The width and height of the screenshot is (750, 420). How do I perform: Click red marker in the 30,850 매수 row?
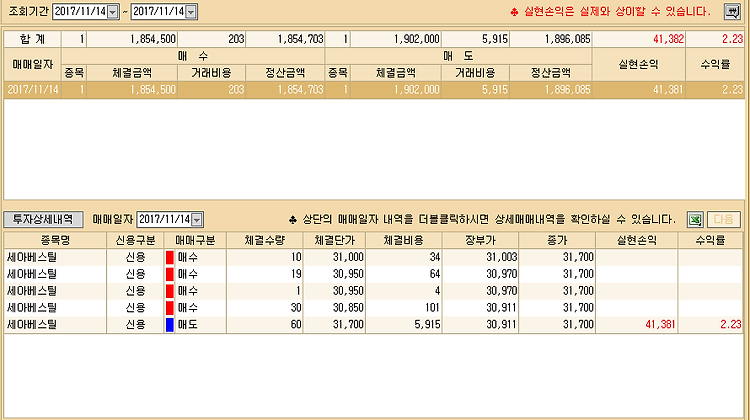point(169,308)
